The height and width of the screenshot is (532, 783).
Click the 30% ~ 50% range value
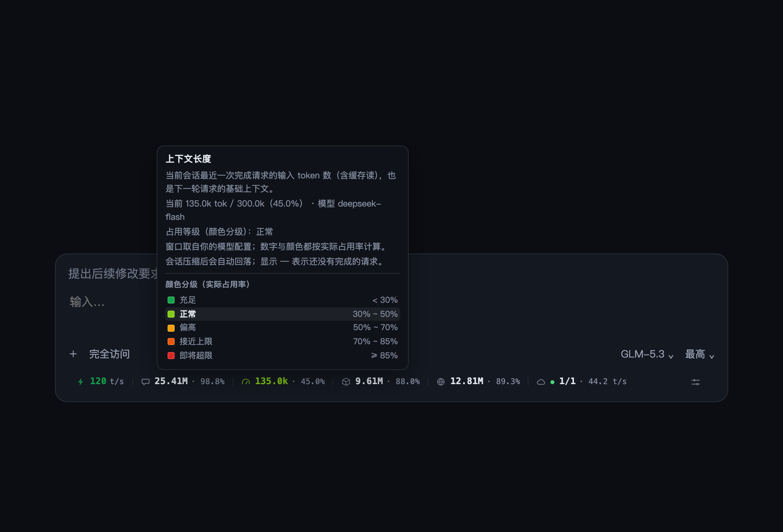(375, 314)
